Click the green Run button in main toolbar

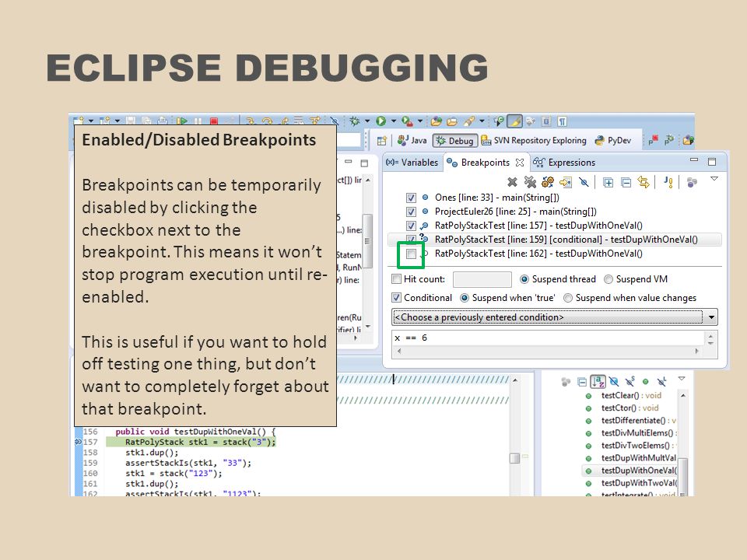(381, 121)
